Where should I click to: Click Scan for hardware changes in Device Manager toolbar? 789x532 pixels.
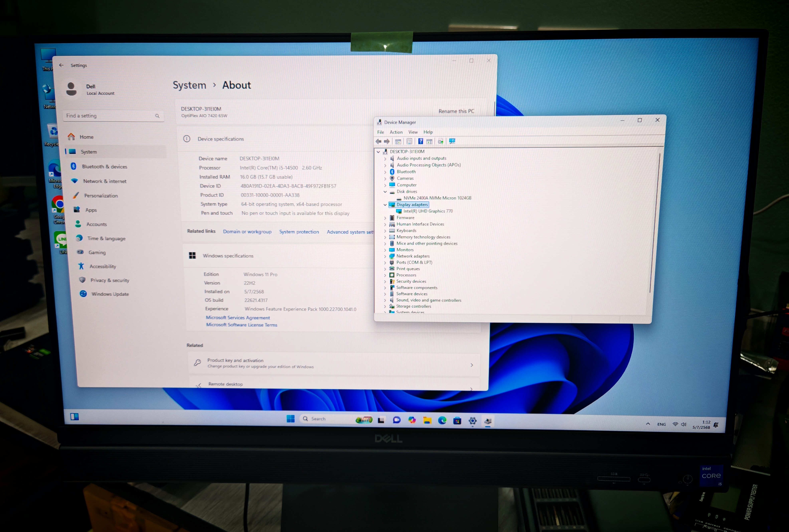click(441, 142)
